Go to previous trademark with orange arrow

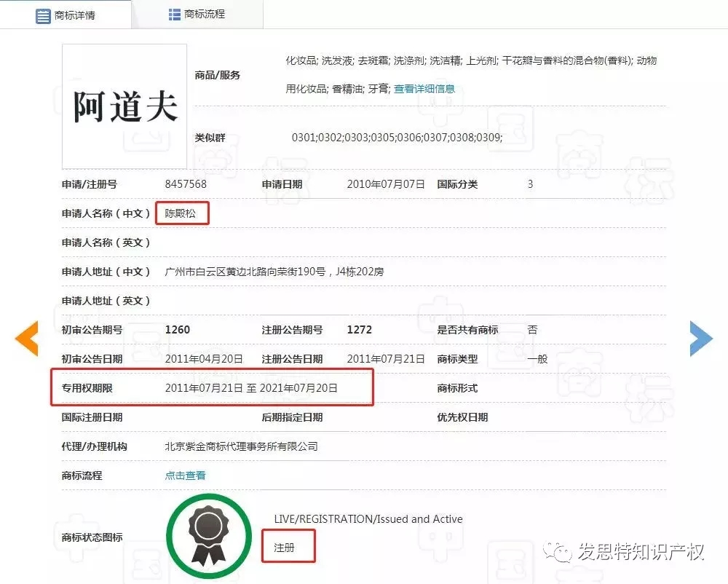click(x=26, y=339)
